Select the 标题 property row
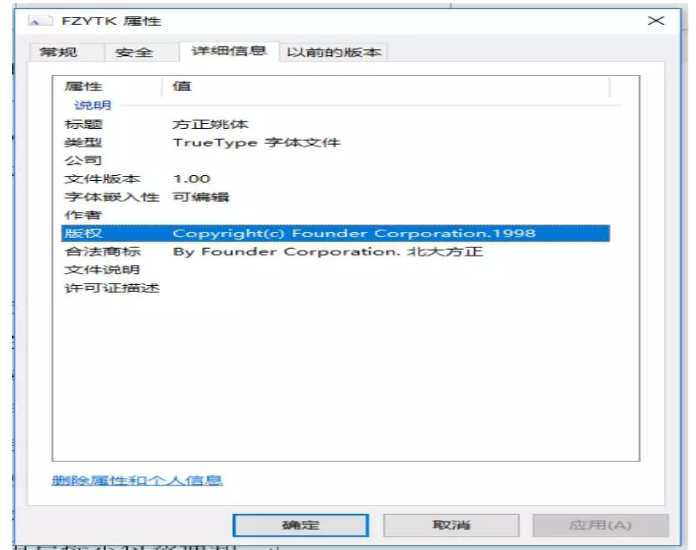Viewport: 696px width, 550px height. click(84, 125)
